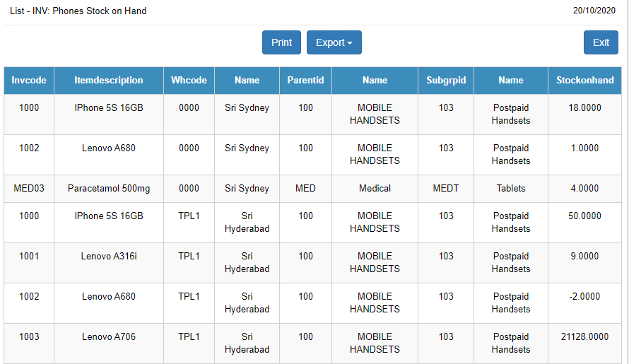Click the Lenovo A316i item description
Viewport: 629px width, 364px height.
(x=109, y=256)
